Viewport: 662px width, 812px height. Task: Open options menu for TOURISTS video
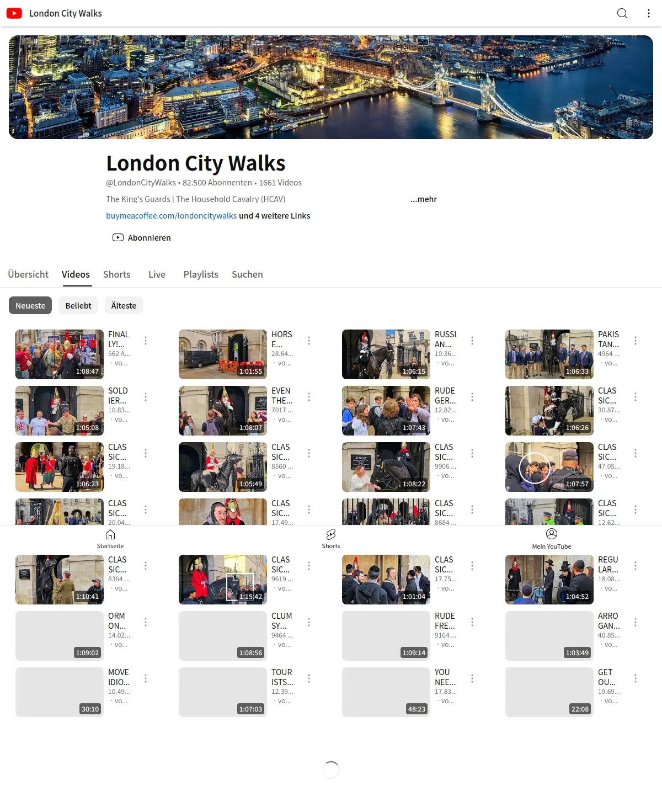coord(309,678)
